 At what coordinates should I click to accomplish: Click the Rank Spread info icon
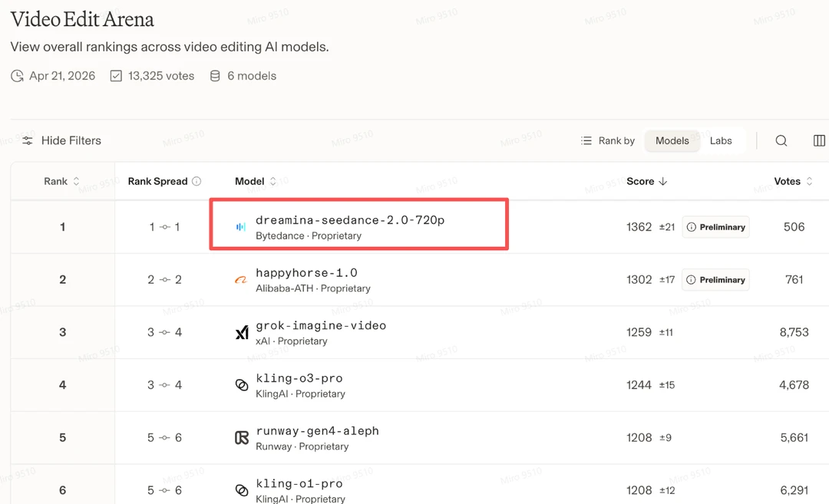click(197, 182)
